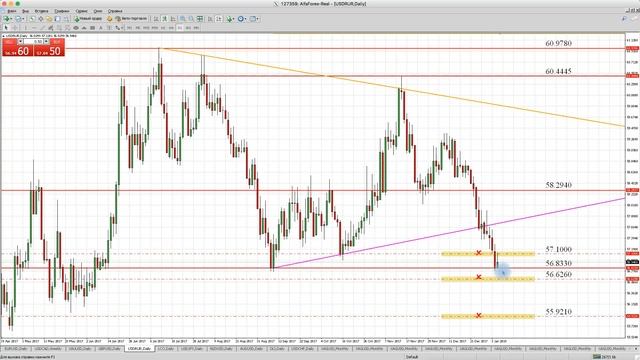This screenshot has width=640, height=360.
Task: Open the Strategy Tester icon
Action: pos(65,19)
